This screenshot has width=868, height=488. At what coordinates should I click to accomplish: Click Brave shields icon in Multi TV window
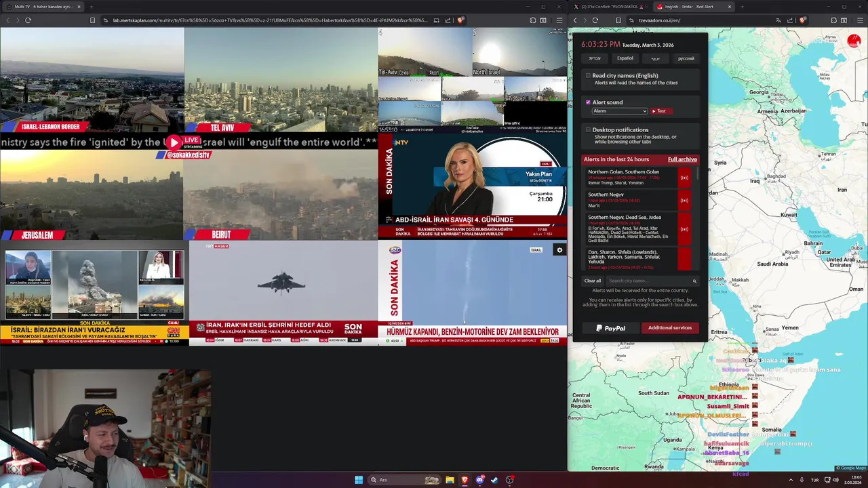[x=460, y=20]
